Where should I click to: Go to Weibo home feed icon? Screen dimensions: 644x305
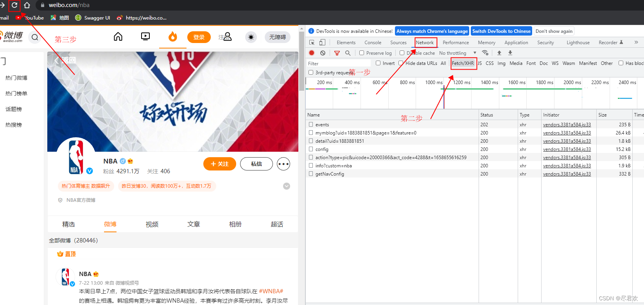(x=118, y=37)
